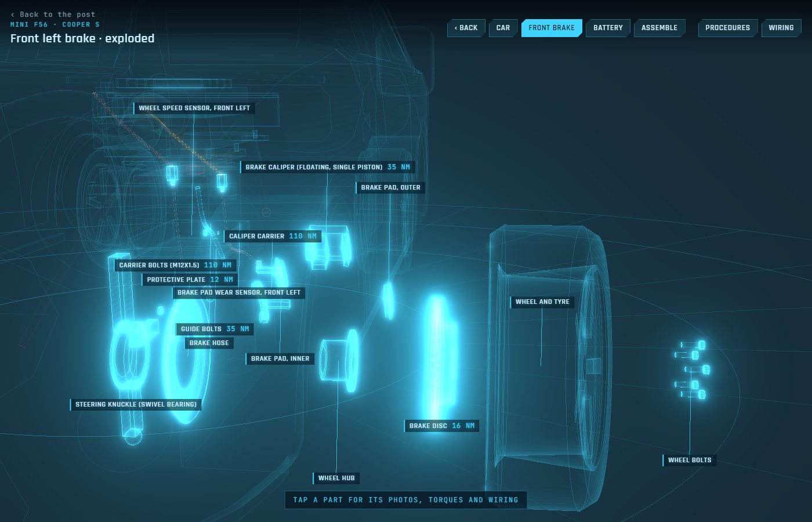
Task: Select the Brake Pad, Inner label
Action: 280,358
